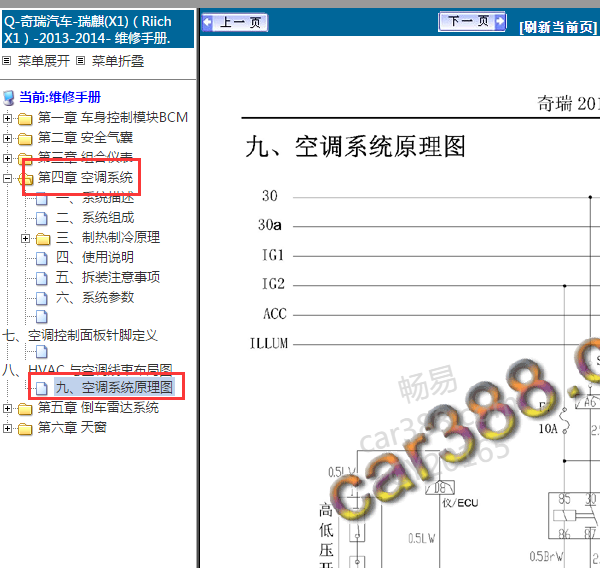Go to next page with 下一页 button

pos(472,21)
